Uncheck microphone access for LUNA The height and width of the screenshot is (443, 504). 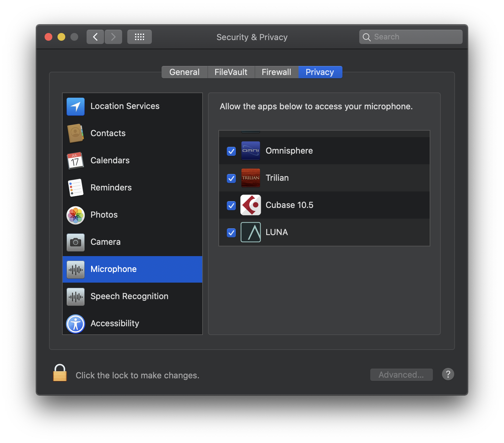pyautogui.click(x=231, y=232)
